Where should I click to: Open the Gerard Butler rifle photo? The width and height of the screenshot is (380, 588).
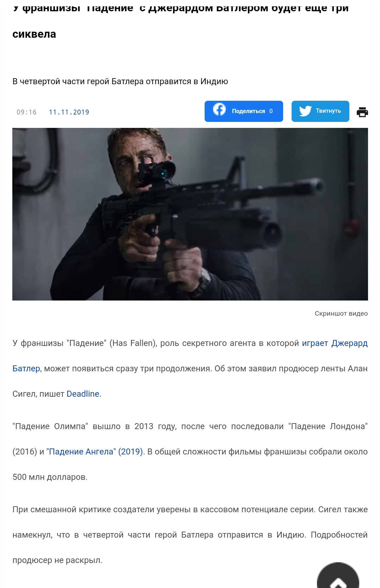(190, 214)
